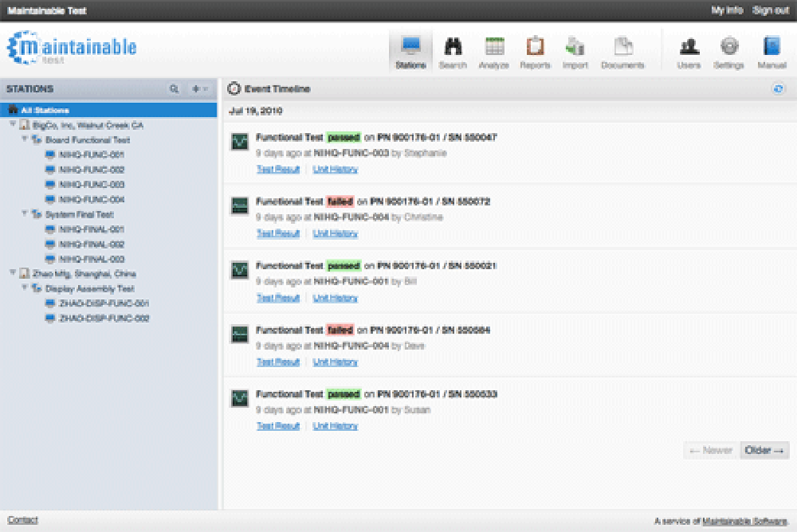Collapse the Board Functional Test group
Screen dimensions: 797x532
pyautogui.click(x=25, y=139)
